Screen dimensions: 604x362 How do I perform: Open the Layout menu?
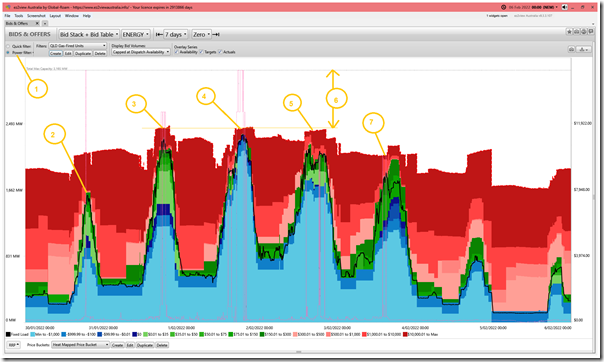55,16
